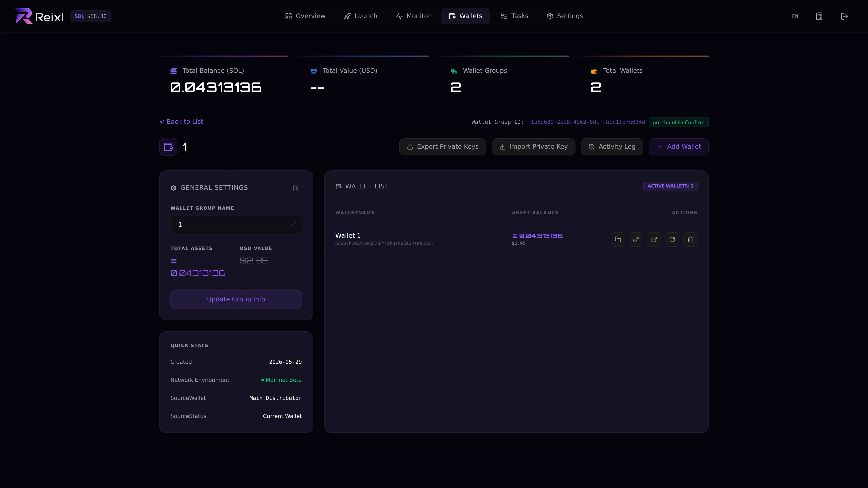Image resolution: width=868 pixels, height=488 pixels.
Task: Click the Created date 2026-05-29
Action: click(x=285, y=362)
